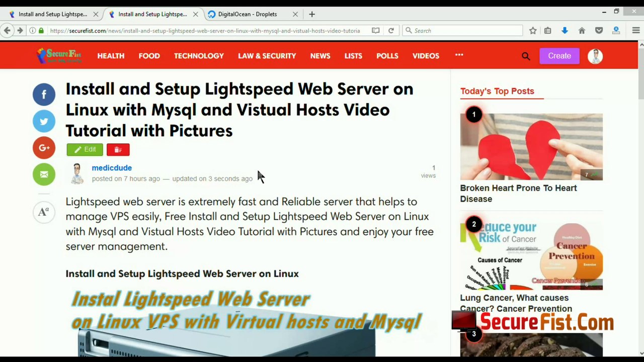Screen dimensions: 644x362
Task: Click the green Edit button
Action: point(85,149)
